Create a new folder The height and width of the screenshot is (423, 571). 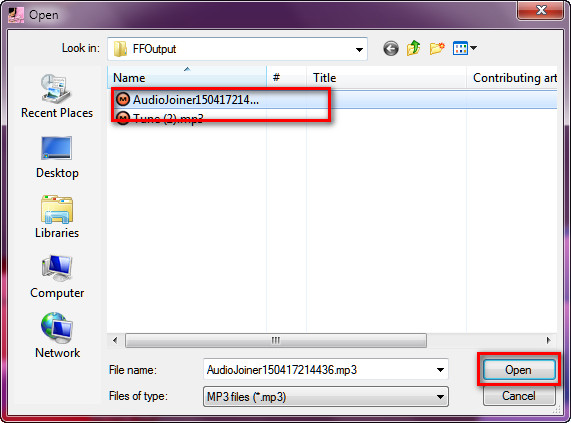point(437,48)
